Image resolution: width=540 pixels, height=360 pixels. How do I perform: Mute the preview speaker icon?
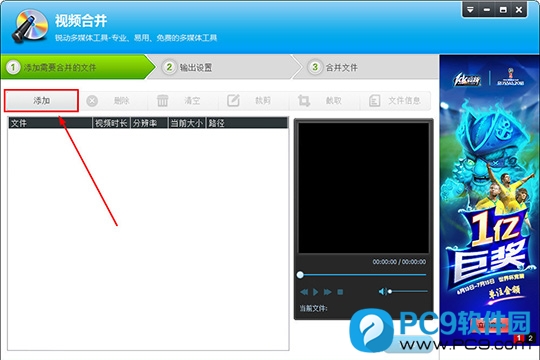pyautogui.click(x=382, y=291)
